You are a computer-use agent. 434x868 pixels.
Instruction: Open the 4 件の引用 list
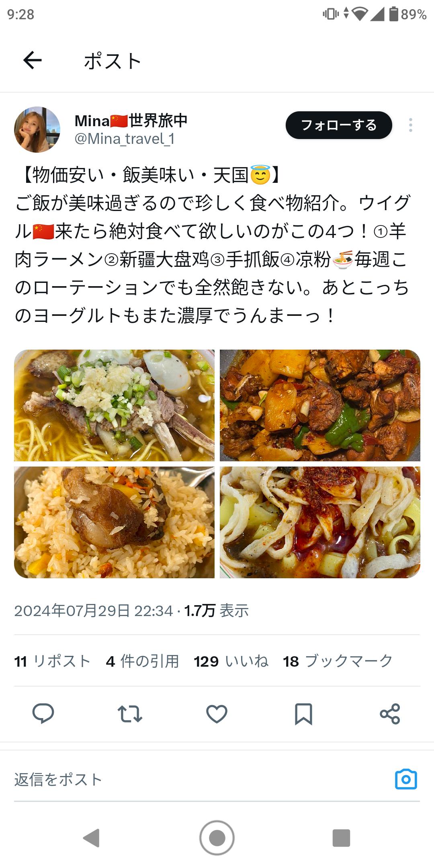click(142, 661)
